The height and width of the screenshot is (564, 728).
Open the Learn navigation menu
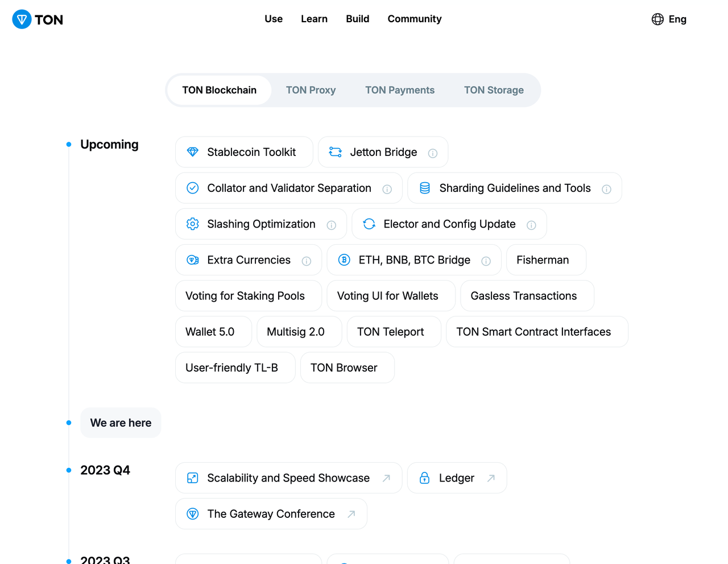314,19
